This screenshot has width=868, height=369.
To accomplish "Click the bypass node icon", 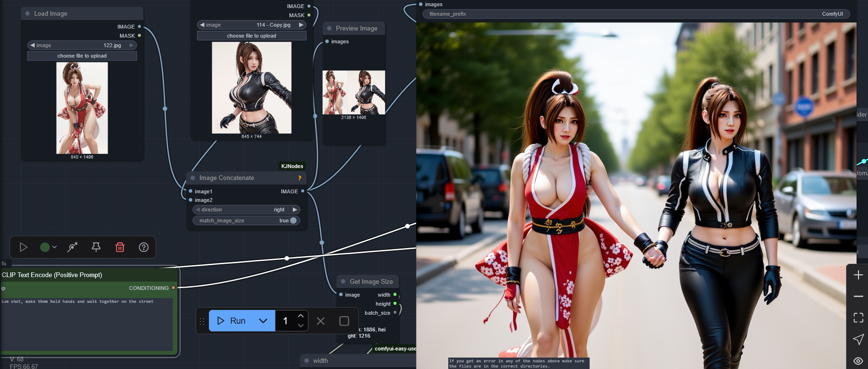I will 72,247.
